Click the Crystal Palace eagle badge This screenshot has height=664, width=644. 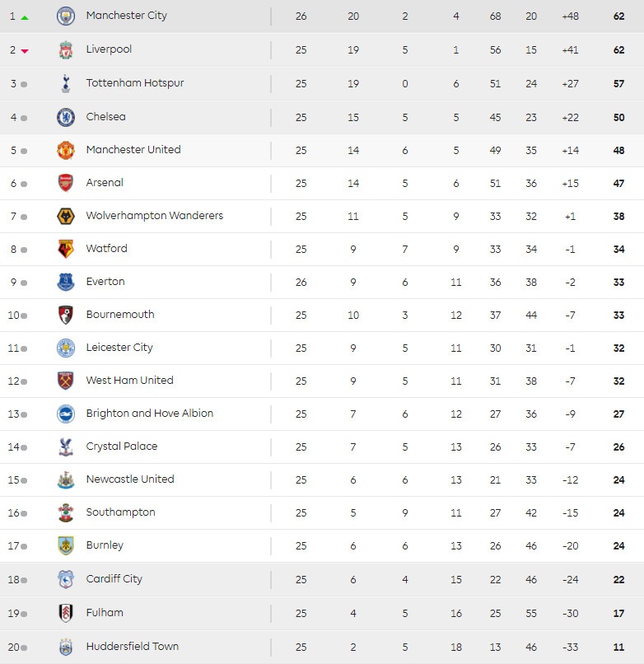click(66, 447)
